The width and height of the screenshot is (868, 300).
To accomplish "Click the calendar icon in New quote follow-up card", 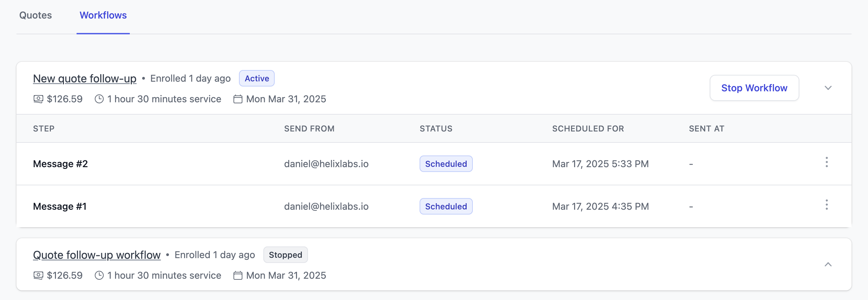I will [x=238, y=99].
